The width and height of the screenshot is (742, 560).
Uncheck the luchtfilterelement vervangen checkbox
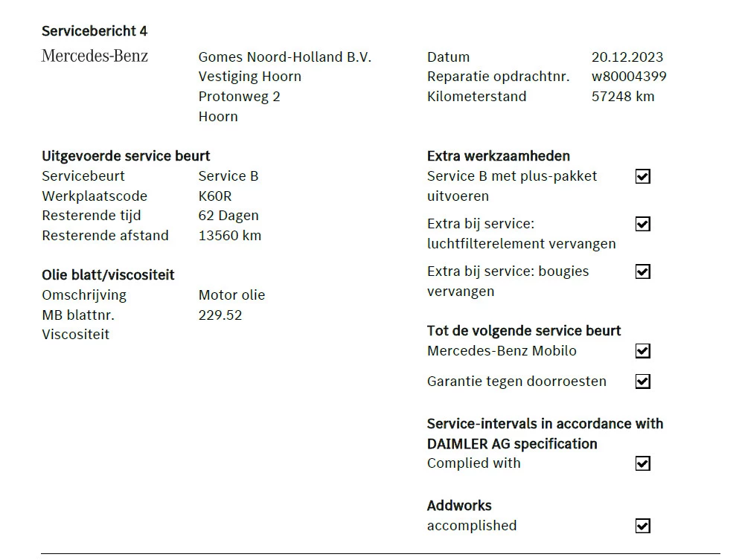[x=643, y=224]
